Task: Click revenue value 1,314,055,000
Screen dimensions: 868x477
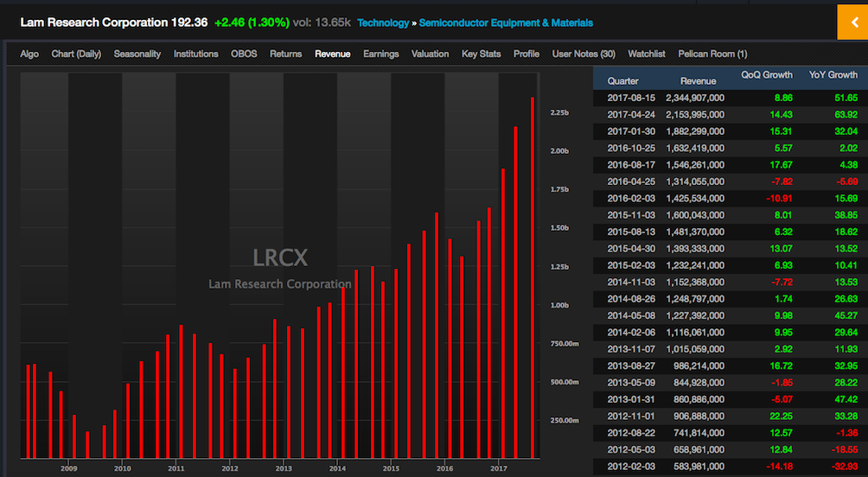Action: (695, 181)
